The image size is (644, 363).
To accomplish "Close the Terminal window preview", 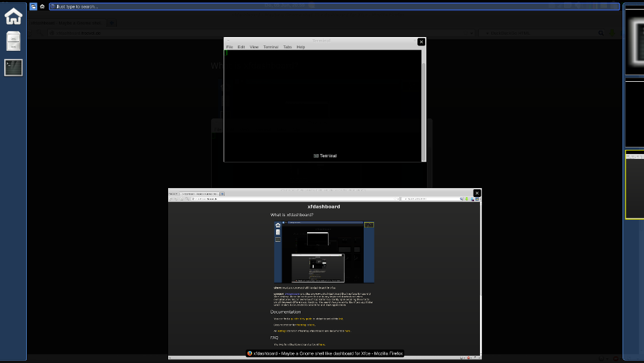I will tap(422, 42).
